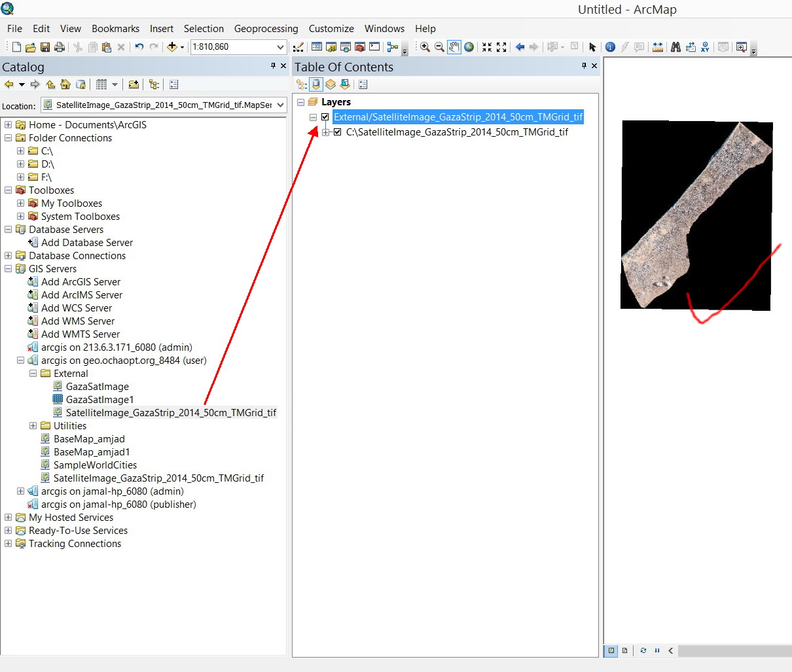Select the Pan hand tool
This screenshot has height=672, width=792.
tap(454, 47)
